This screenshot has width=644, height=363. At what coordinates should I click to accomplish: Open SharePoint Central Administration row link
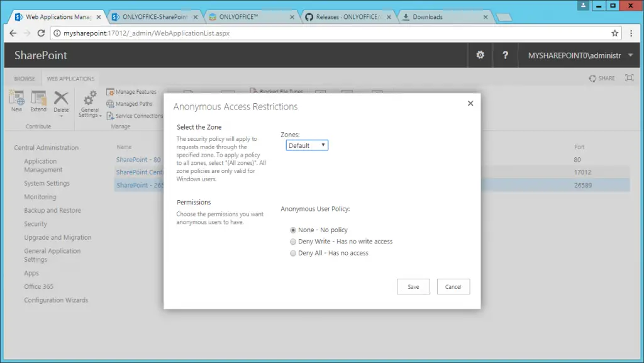coord(140,172)
